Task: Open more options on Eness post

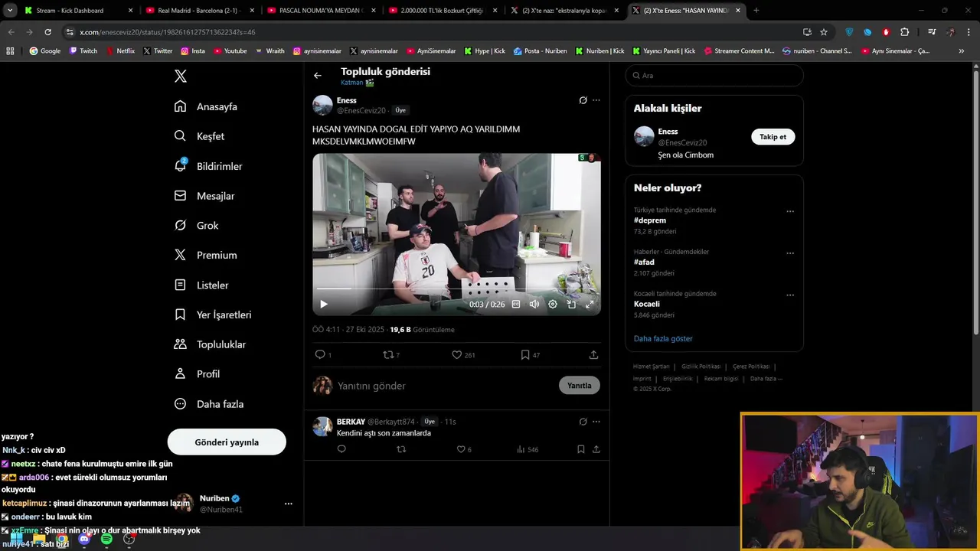Action: 596,100
